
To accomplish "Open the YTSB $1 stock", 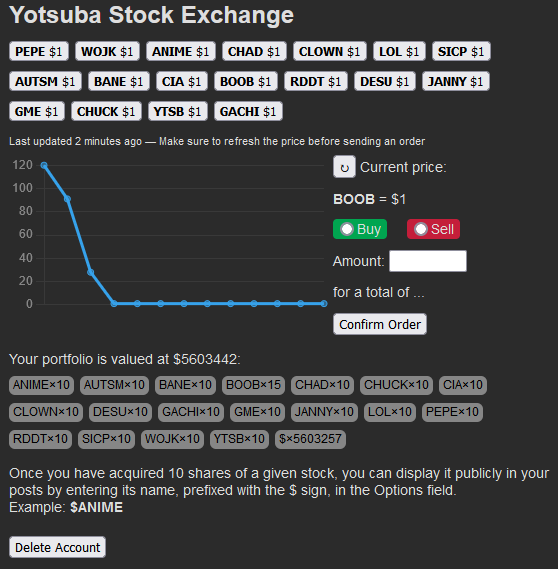I will click(x=178, y=111).
